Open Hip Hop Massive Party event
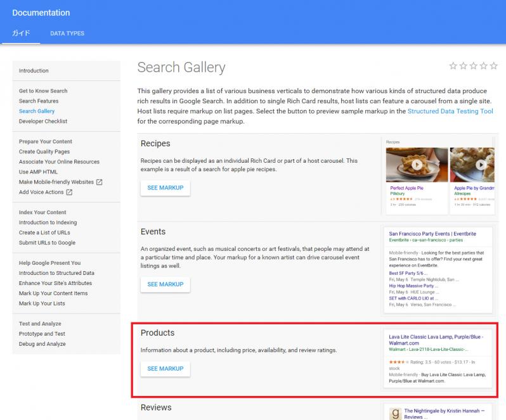This screenshot has height=420, width=506. 413,286
